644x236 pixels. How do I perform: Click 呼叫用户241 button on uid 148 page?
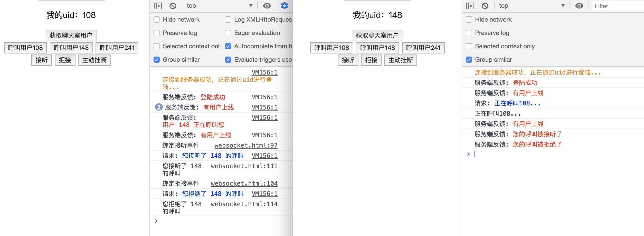423,48
